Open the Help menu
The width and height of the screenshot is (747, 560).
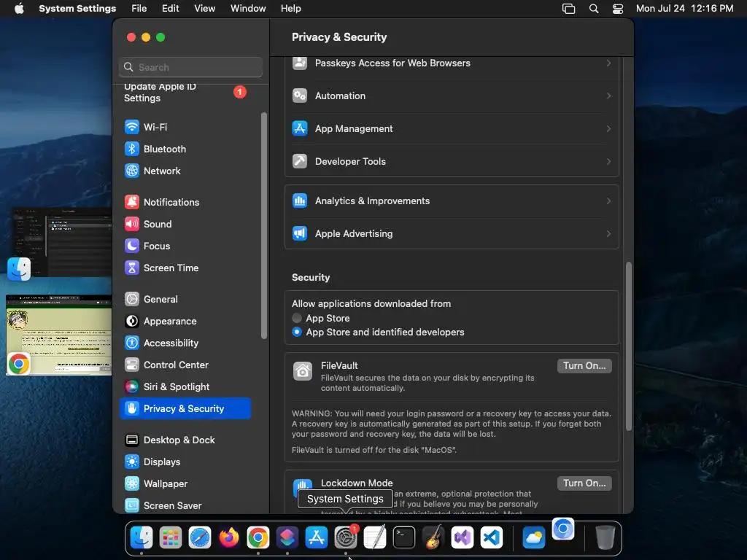coord(290,9)
